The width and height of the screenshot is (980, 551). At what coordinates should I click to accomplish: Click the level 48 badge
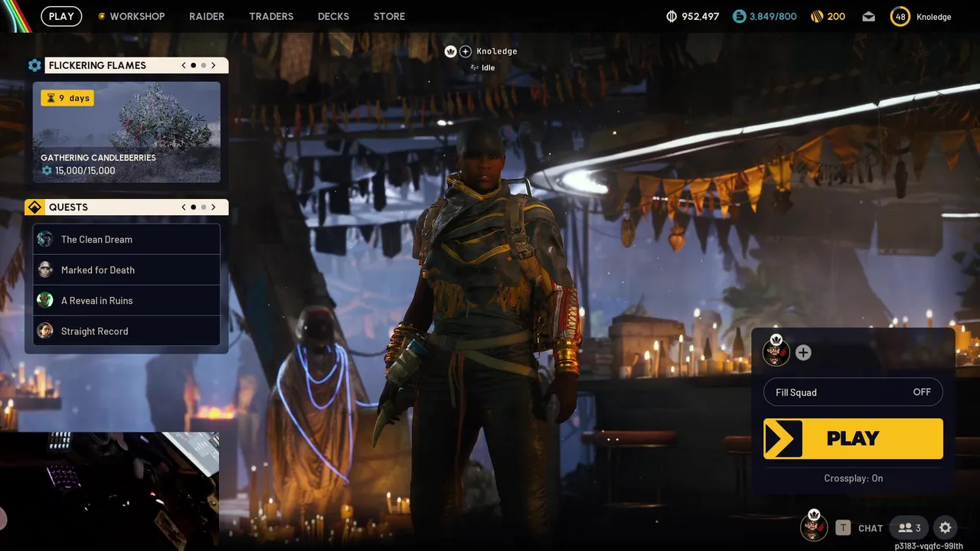click(x=900, y=16)
